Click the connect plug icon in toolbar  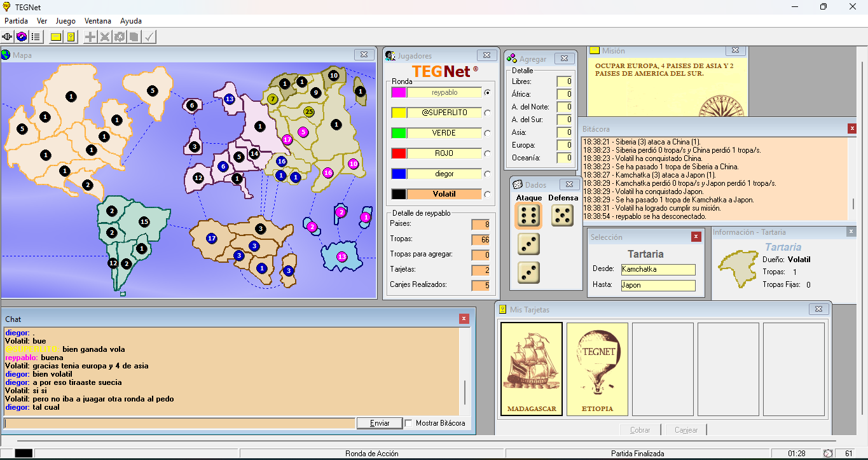(x=8, y=37)
